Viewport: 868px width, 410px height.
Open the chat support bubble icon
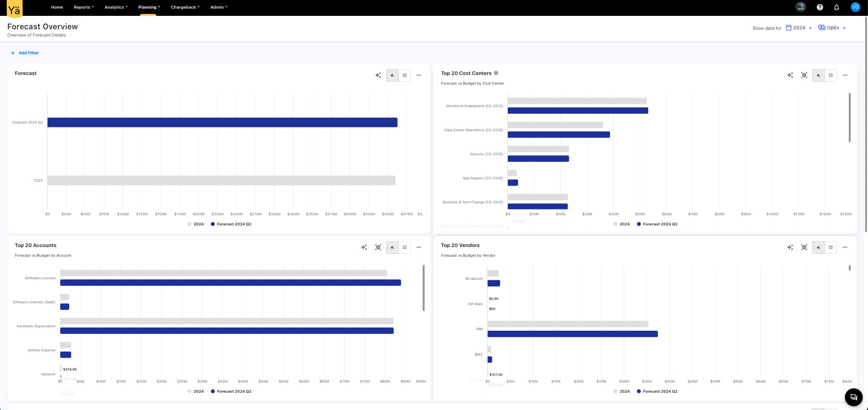(854, 397)
